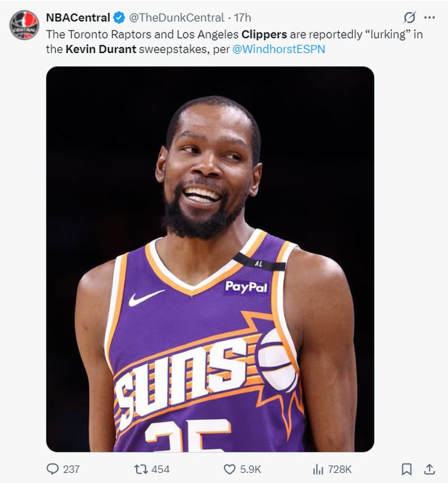Open the Grok explain-post icon

coord(409,18)
